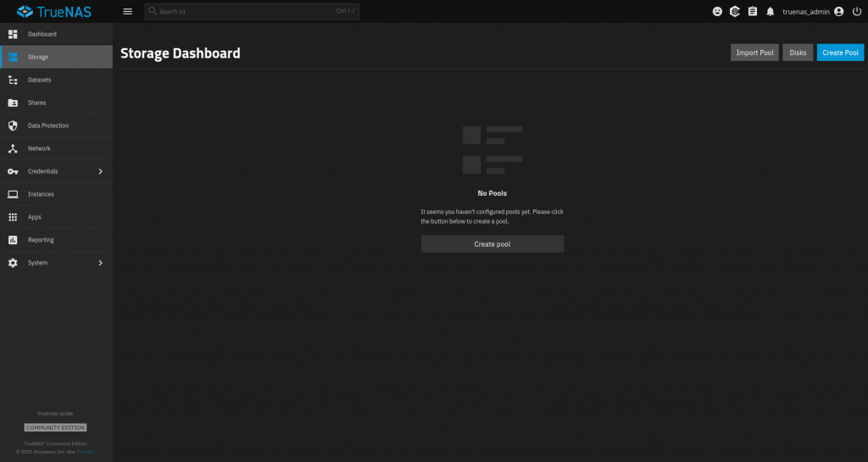The image size is (868, 462).
Task: Open the Alerts bell icon
Action: tap(770, 12)
